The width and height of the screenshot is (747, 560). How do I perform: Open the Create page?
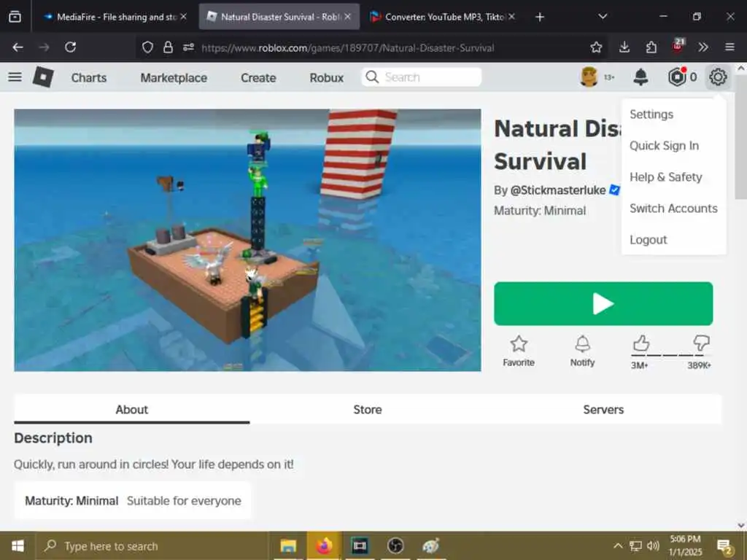click(258, 77)
